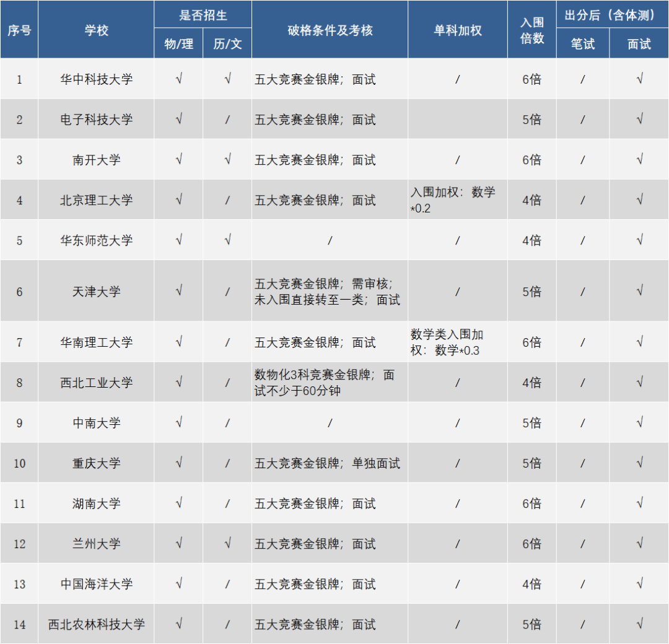
Task: Select the 中国海洋大学 school cell
Action: [x=96, y=584]
